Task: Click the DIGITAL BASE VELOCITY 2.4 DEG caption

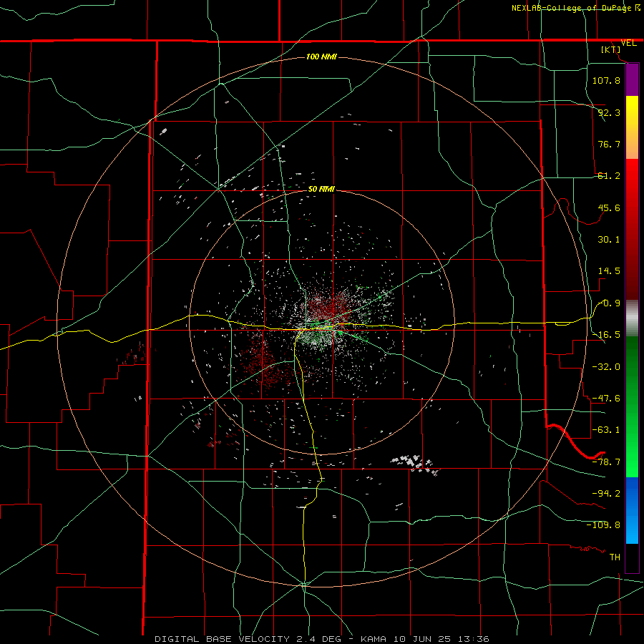Action: coord(248,639)
